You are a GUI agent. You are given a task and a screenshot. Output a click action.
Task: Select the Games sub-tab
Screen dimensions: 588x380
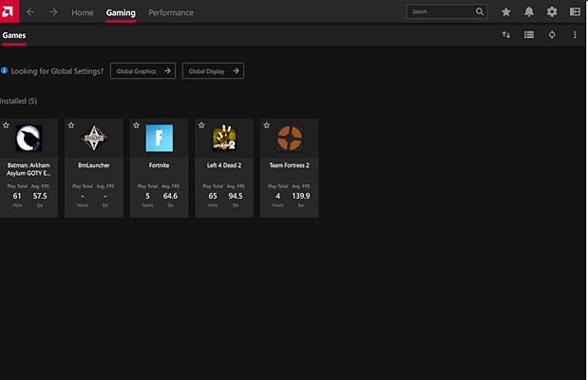click(14, 35)
